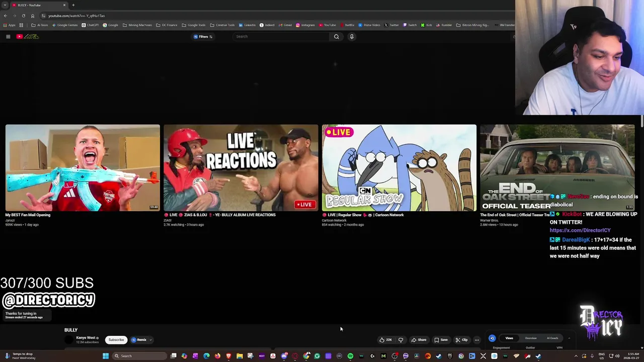Open the Apps shortcut in the bookmarks bar
This screenshot has width=644, height=362.
point(10,25)
